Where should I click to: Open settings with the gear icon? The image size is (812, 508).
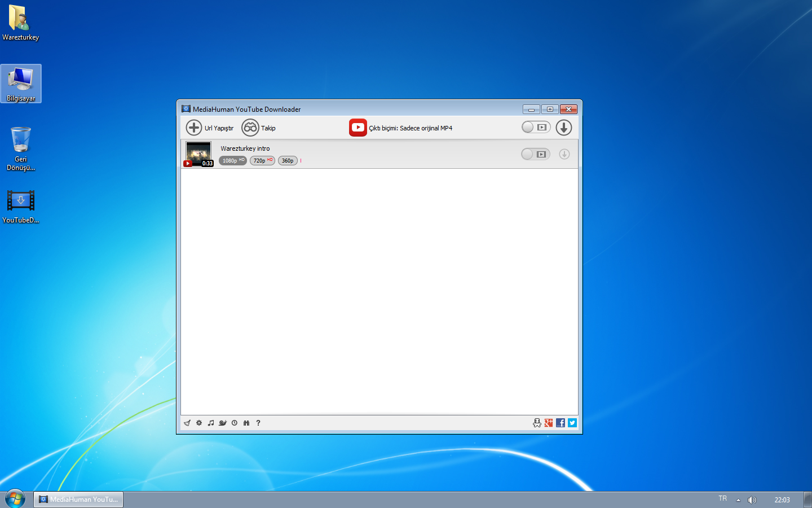[199, 423]
